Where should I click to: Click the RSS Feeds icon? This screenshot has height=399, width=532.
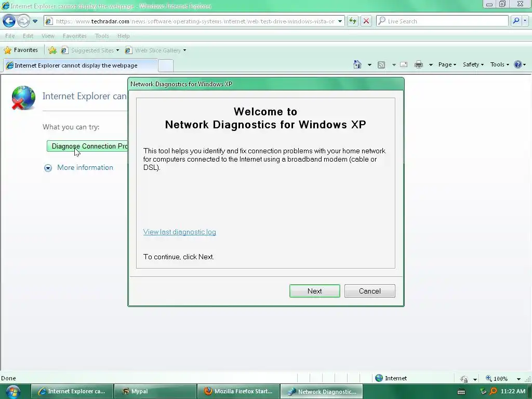[381, 64]
